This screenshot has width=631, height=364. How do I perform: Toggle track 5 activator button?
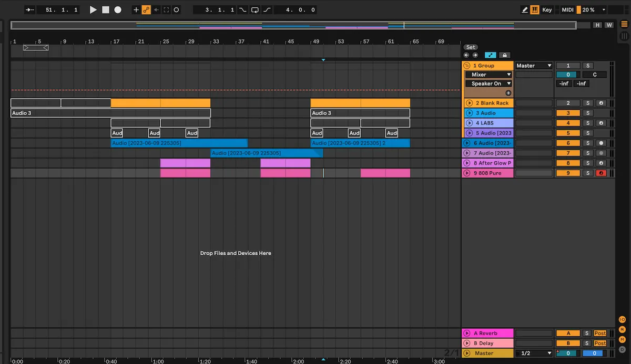tap(568, 133)
